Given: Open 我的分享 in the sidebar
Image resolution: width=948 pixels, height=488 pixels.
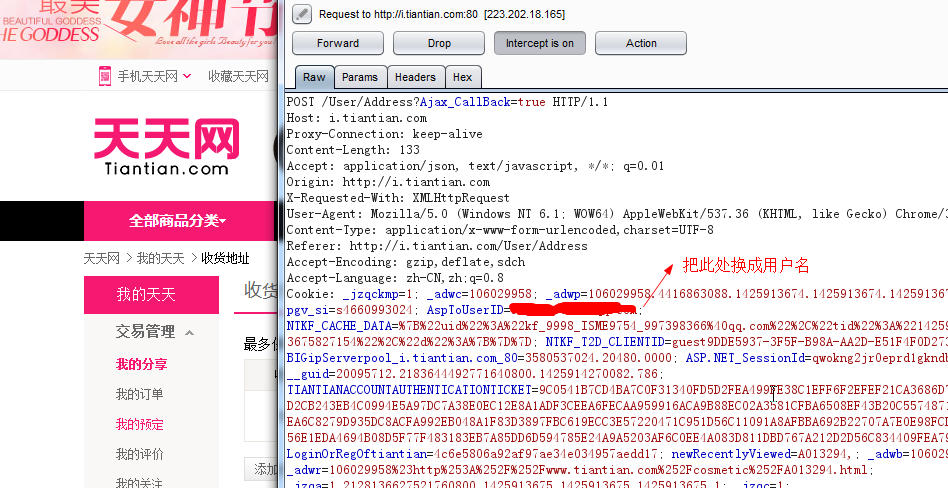Looking at the screenshot, I should [x=141, y=364].
